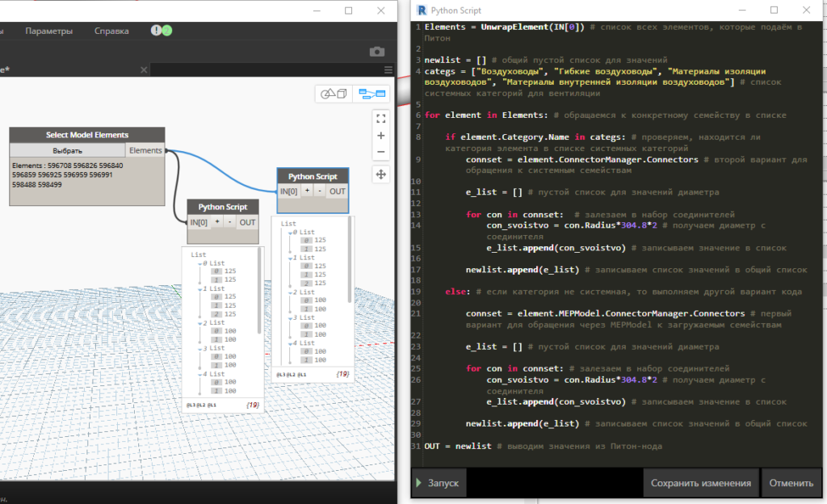Collapse '1 List' in blue-highlighted node's preview
The image size is (827, 504).
pyautogui.click(x=290, y=258)
